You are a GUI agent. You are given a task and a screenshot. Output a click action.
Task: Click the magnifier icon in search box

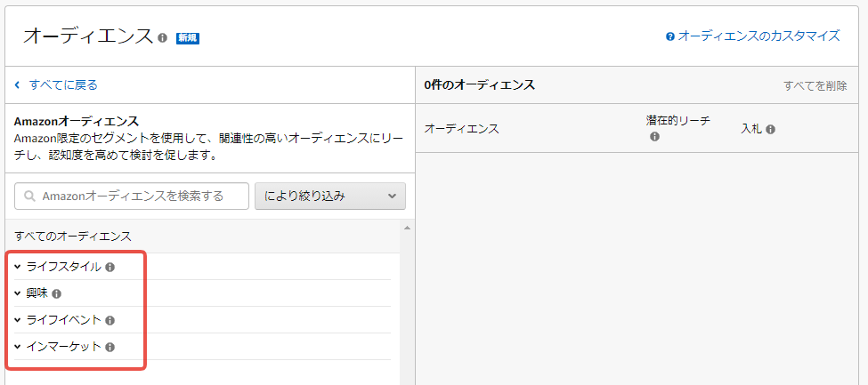[x=30, y=197]
